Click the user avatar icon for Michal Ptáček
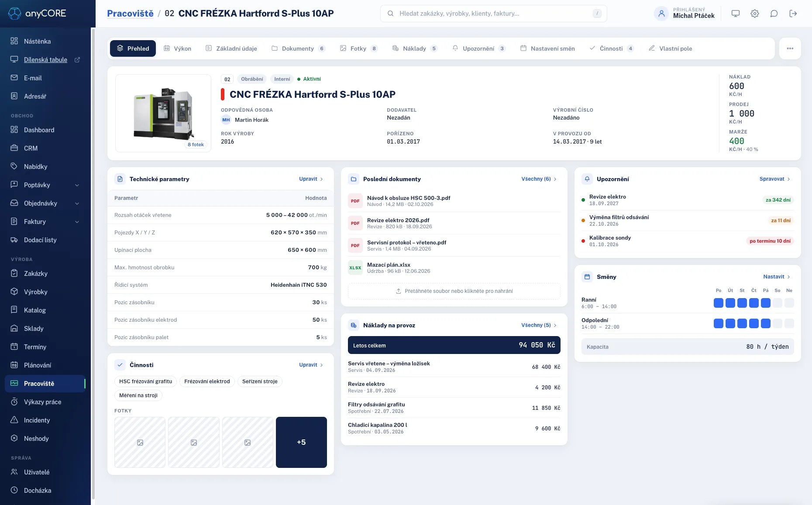The height and width of the screenshot is (505, 812). tap(661, 14)
